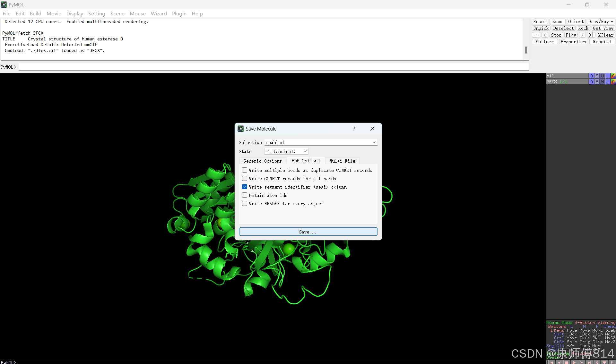Check the 'Retain atom ids' option
This screenshot has width=616, height=364.
(x=245, y=195)
